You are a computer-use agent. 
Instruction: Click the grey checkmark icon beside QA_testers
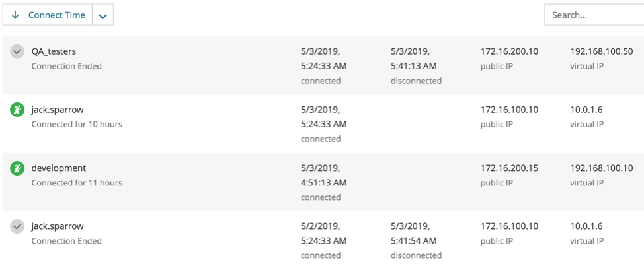click(x=17, y=51)
